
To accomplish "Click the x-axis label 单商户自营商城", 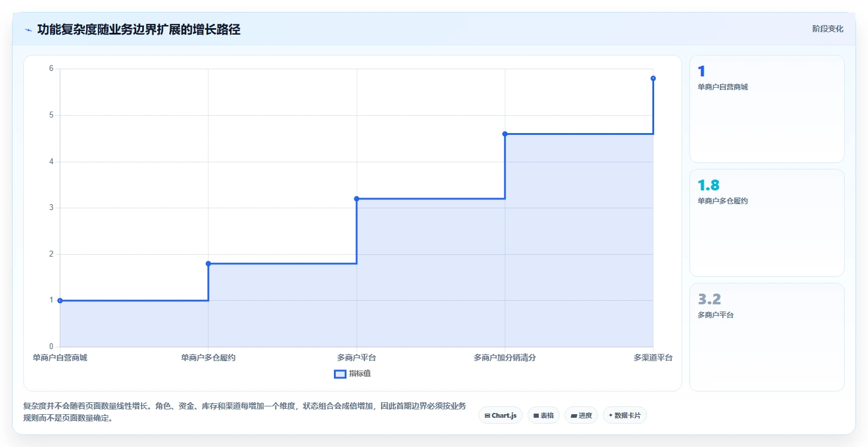I will coord(60,358).
